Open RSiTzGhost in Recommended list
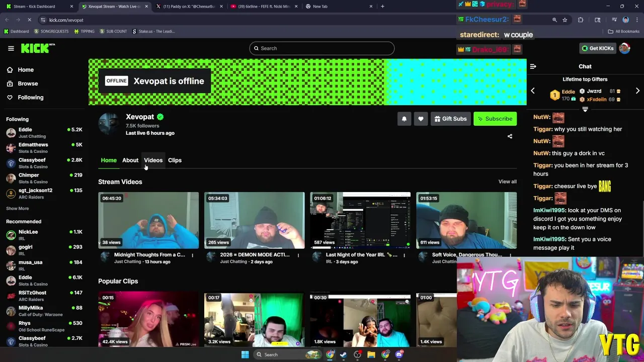Image resolution: width=644 pixels, height=362 pixels. tap(44, 296)
